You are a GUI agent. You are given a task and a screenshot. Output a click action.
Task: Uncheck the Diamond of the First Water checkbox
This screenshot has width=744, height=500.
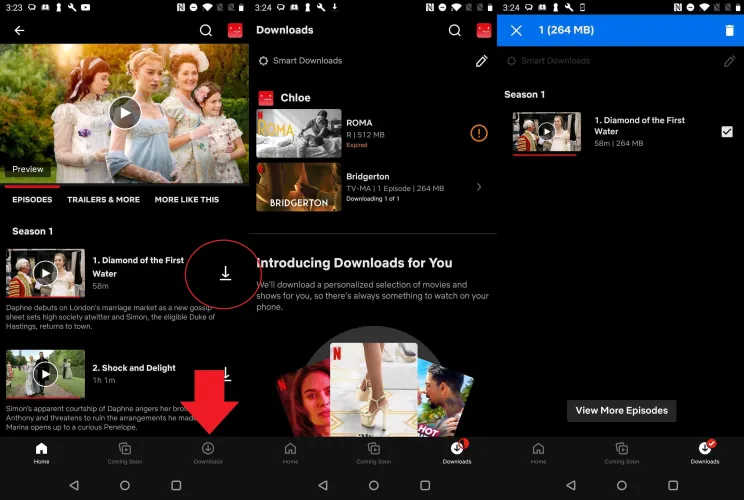pyautogui.click(x=727, y=132)
